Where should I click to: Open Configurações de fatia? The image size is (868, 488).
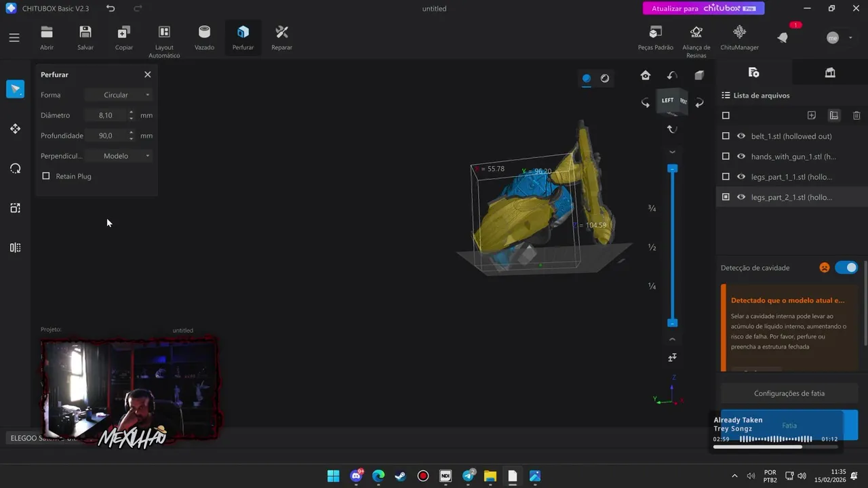pos(789,393)
